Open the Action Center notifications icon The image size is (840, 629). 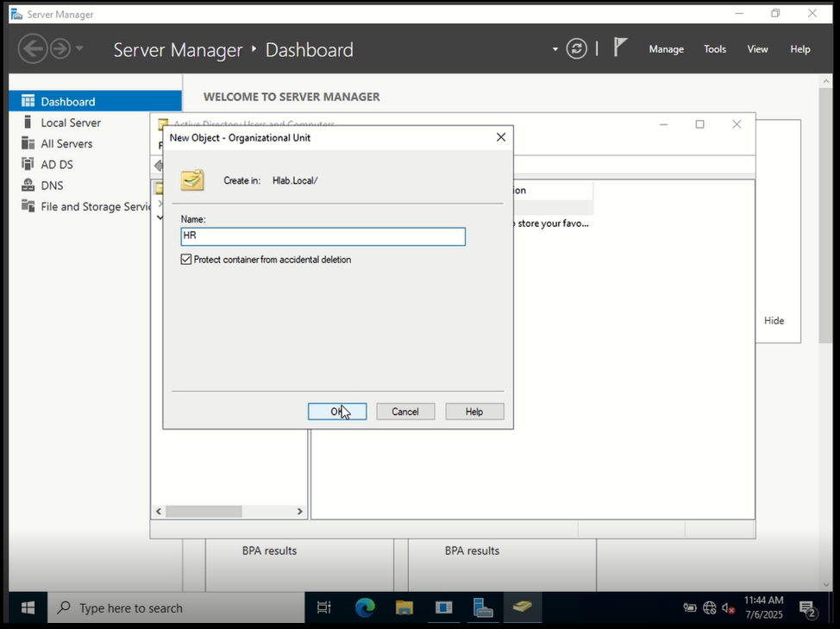click(x=808, y=608)
